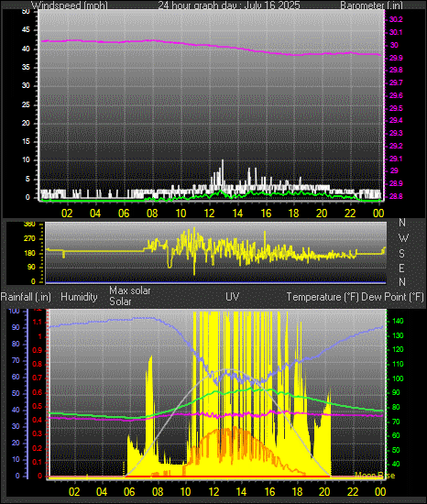This screenshot has width=427, height=504.
Task: Select 100 on the blue humidity axis
Action: click(14, 312)
